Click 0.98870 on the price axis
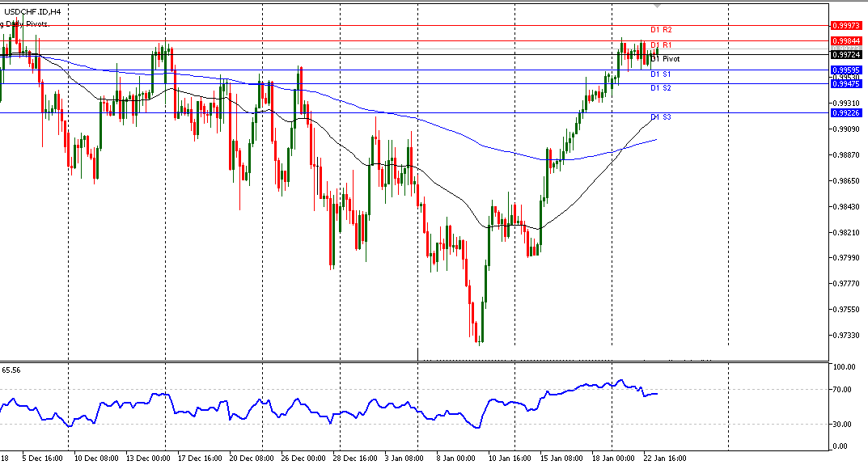This screenshot has height=465, width=868. [x=846, y=155]
